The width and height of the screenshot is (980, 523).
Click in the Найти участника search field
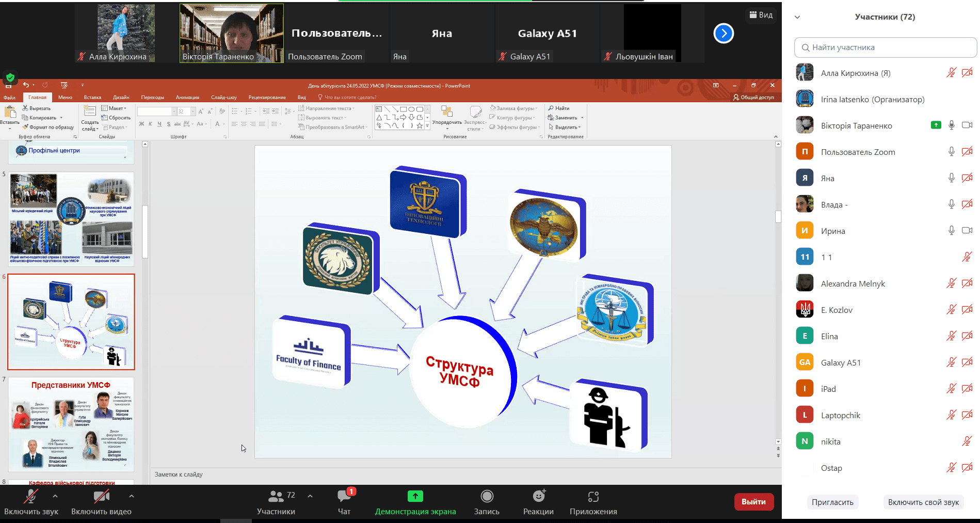point(886,47)
